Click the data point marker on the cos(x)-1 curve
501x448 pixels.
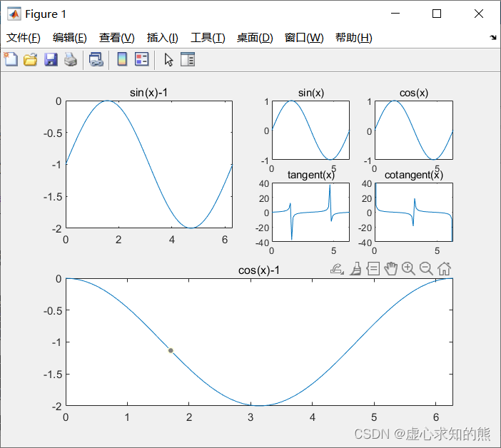(171, 350)
